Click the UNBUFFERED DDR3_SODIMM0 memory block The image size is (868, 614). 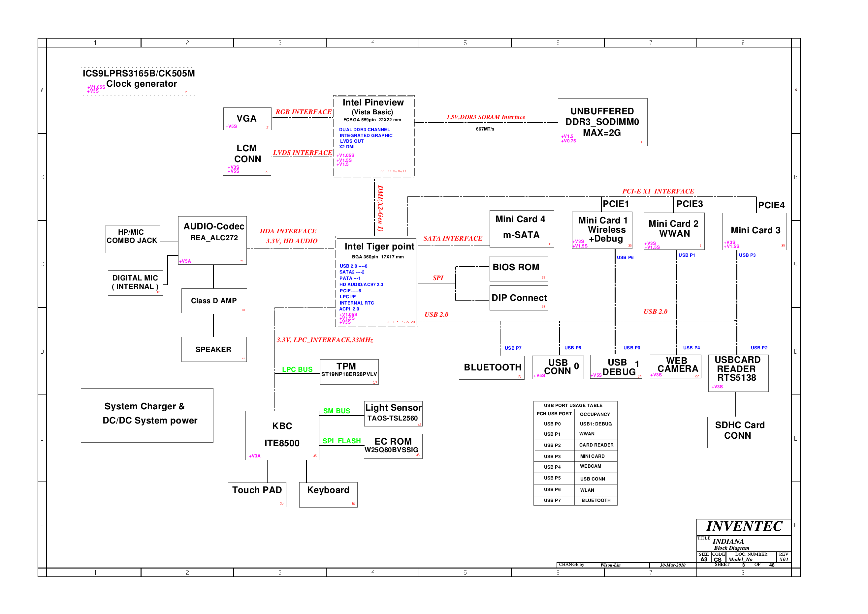tap(602, 122)
